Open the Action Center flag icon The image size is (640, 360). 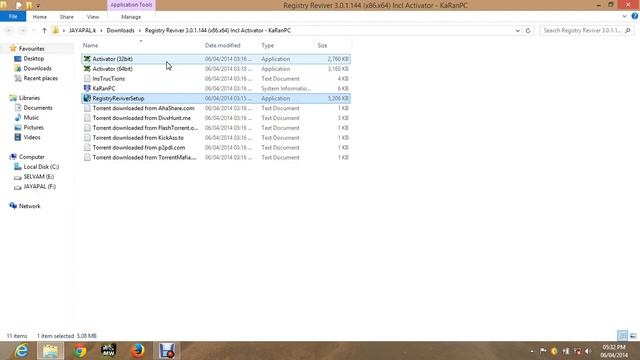point(543,351)
